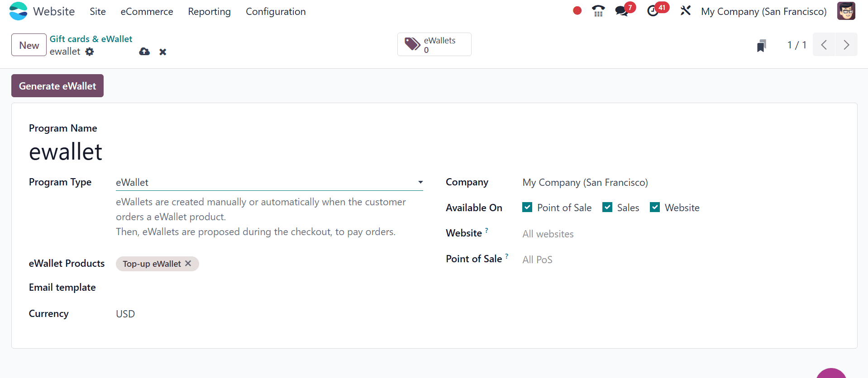The width and height of the screenshot is (868, 378).
Task: Toggle the Sales checkbox
Action: [607, 207]
